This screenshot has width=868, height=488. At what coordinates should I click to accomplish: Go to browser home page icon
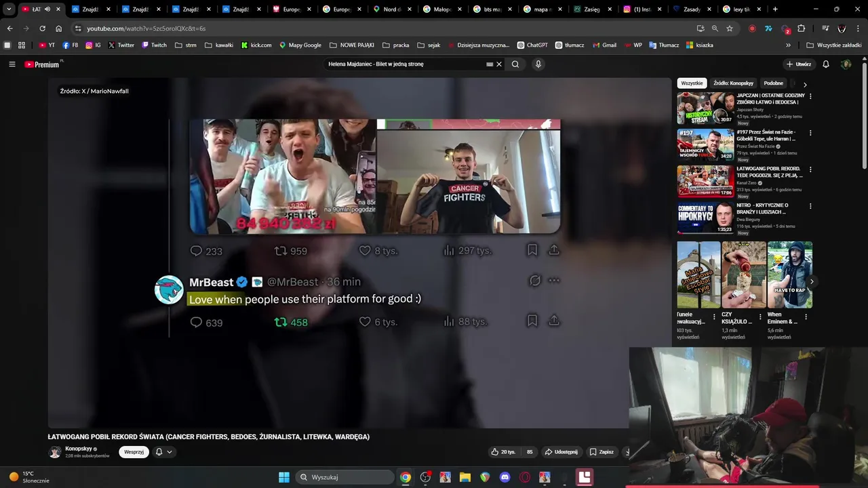pyautogui.click(x=58, y=28)
